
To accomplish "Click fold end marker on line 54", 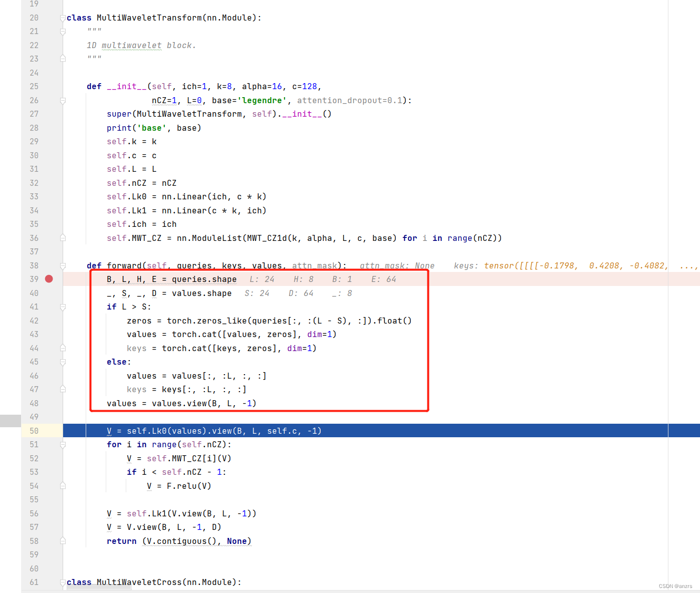I will click(x=63, y=486).
